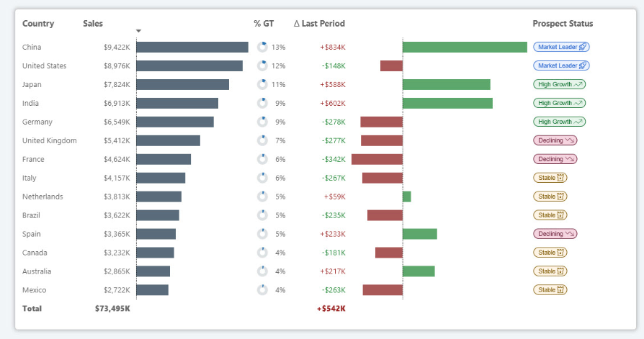Click the United Kingdom 7% donut icon

pos(262,140)
